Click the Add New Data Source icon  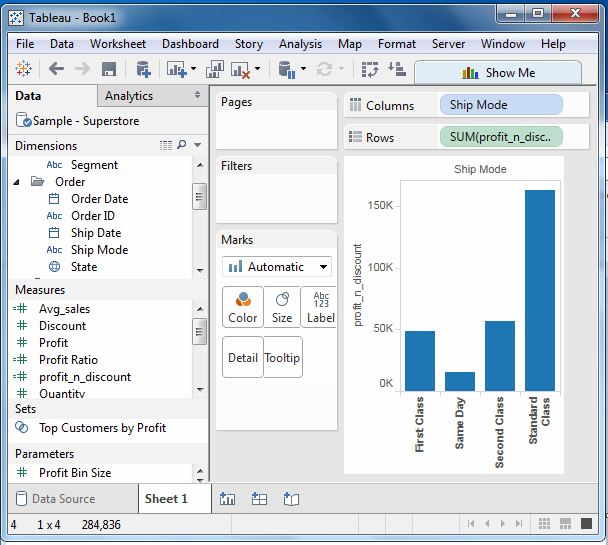[x=143, y=69]
